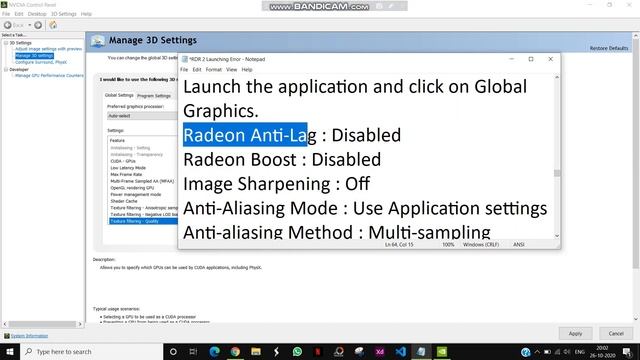This screenshot has height=360, width=640.
Task: Open Notepad Format menu
Action: (213, 70)
